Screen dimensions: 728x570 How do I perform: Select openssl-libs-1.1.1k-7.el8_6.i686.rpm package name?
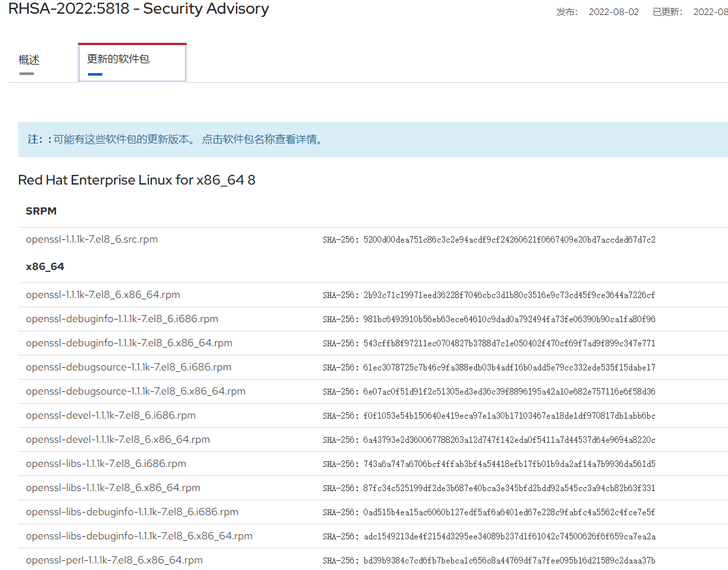pyautogui.click(x=106, y=464)
